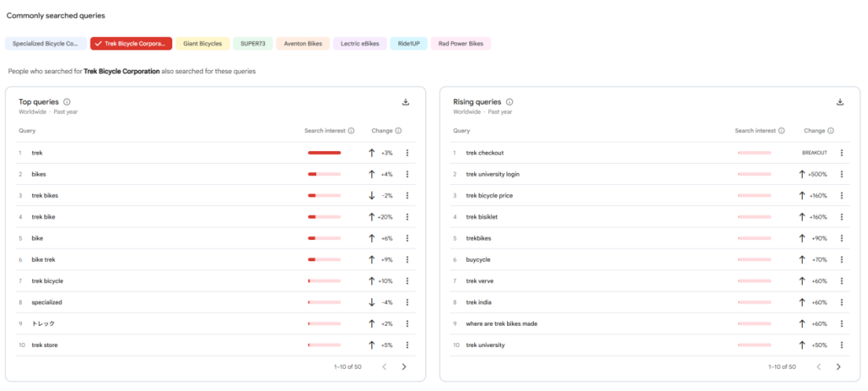868x391 pixels.
Task: Select the Rad Power Bikes chip
Action: (x=461, y=44)
